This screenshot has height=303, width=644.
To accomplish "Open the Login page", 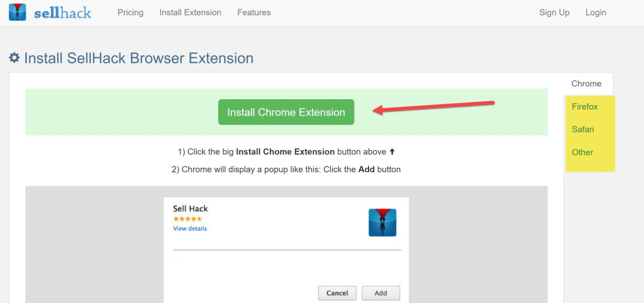I will (x=596, y=13).
